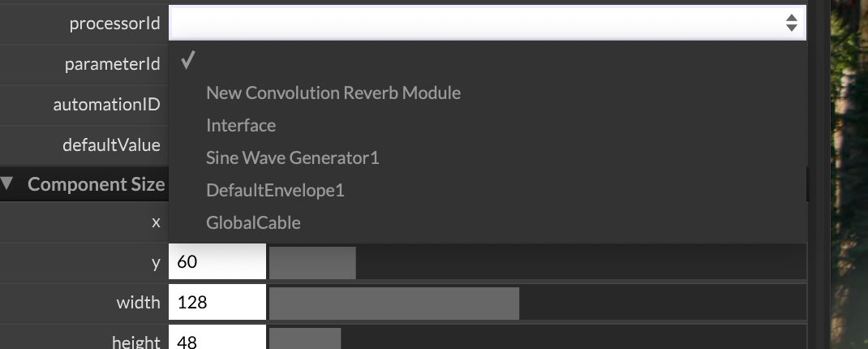Adjust the height slider bar
This screenshot has width=868, height=349.
tap(537, 338)
